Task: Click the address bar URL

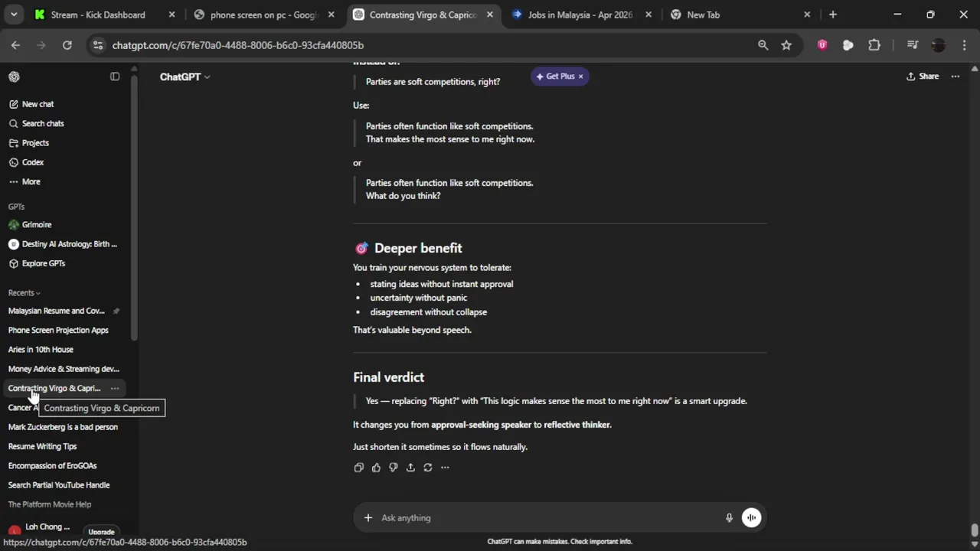Action: tap(238, 45)
